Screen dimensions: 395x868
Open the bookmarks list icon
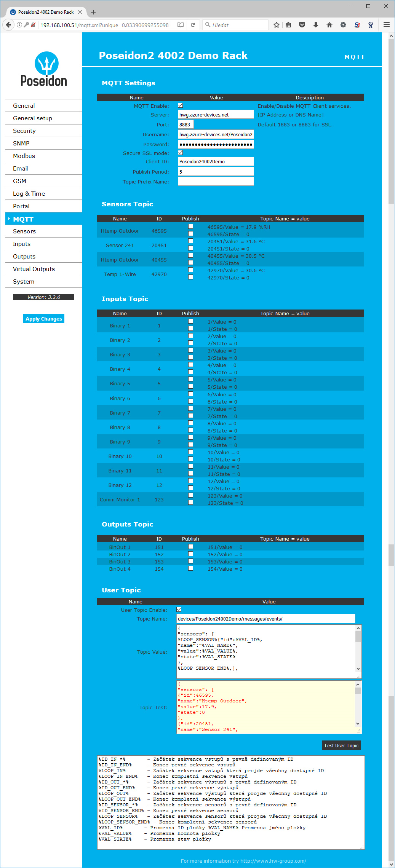(x=288, y=25)
